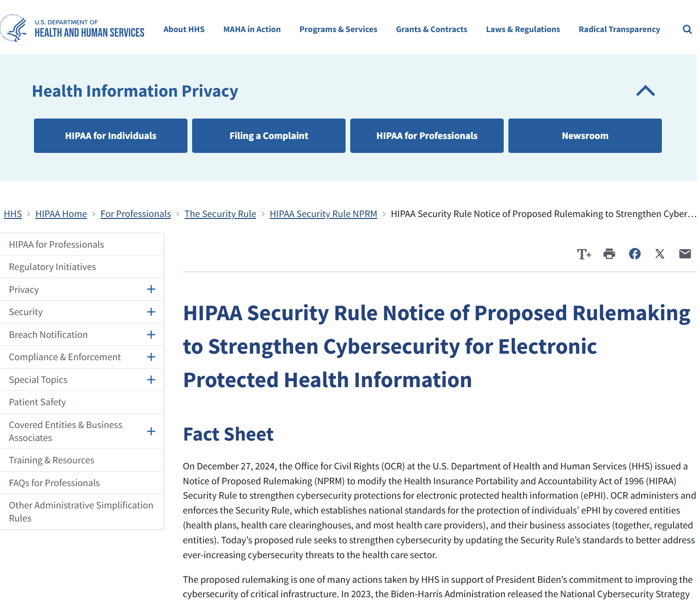
Task: Follow the HHS breadcrumb link
Action: pyautogui.click(x=13, y=214)
